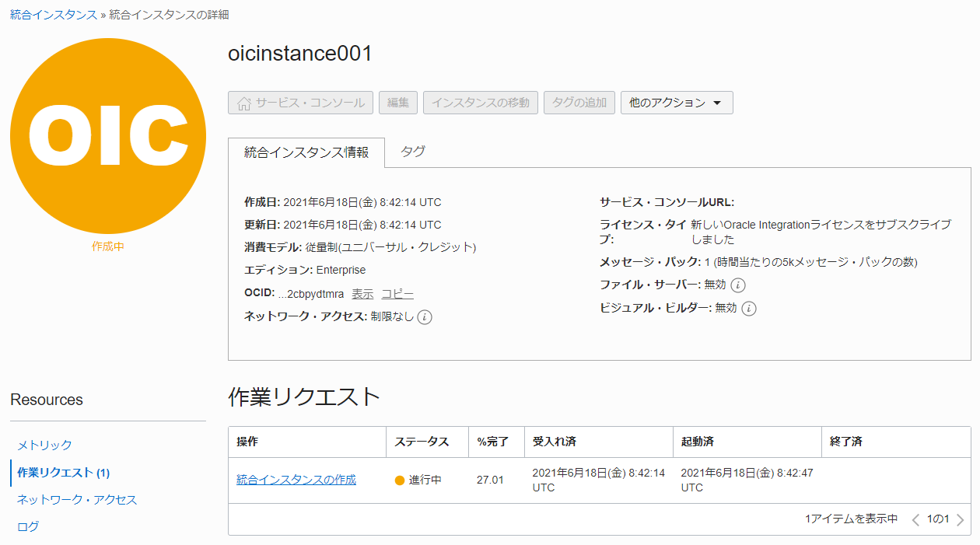Show the full OCID via 表示 link
The height and width of the screenshot is (545, 980).
pos(362,294)
